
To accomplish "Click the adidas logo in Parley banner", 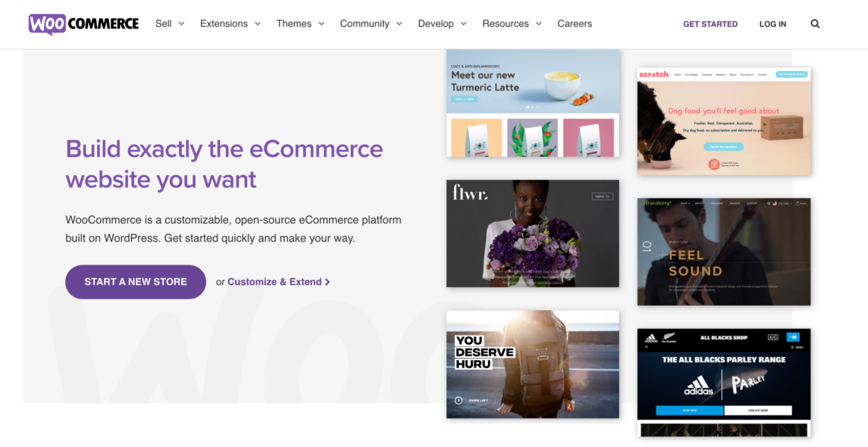I will pos(698,385).
